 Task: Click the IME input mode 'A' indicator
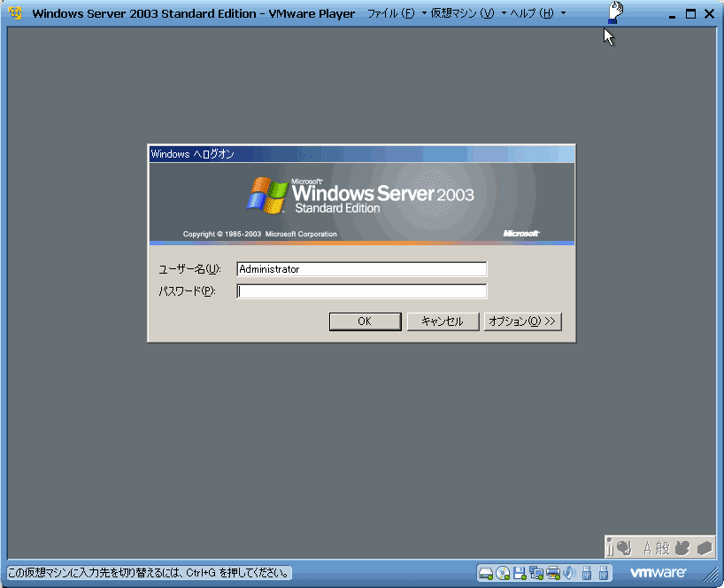647,548
